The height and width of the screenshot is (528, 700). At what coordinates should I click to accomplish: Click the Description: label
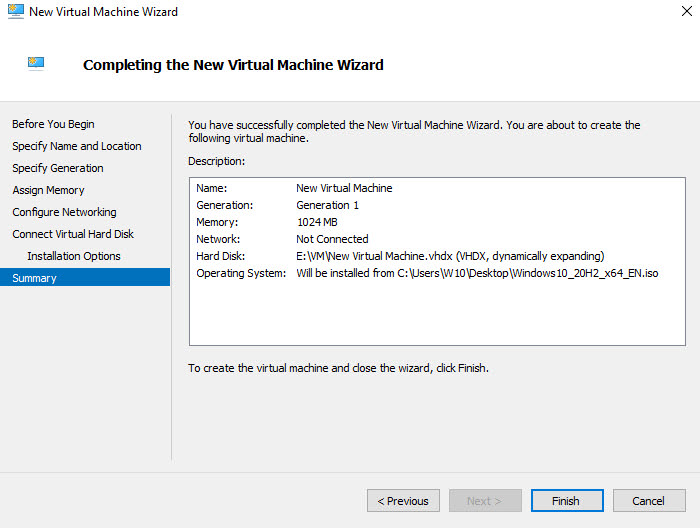click(x=217, y=161)
